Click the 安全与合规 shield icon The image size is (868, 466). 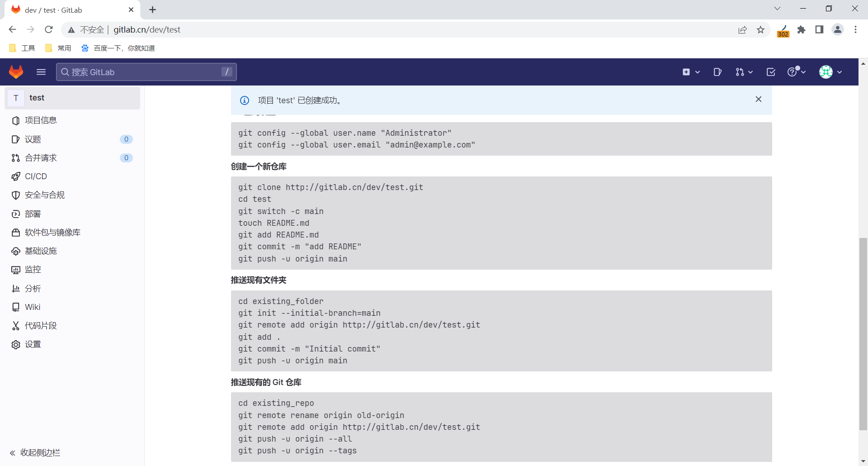(x=16, y=195)
